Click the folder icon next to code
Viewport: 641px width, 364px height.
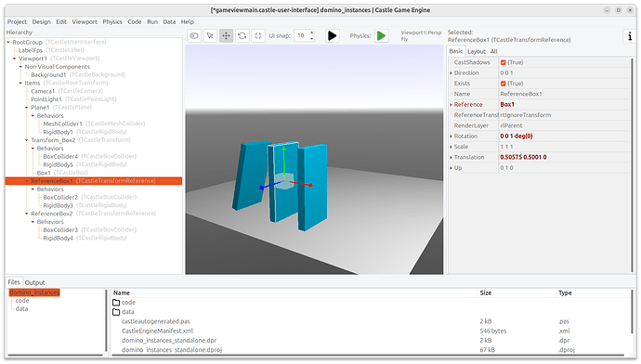[116, 303]
